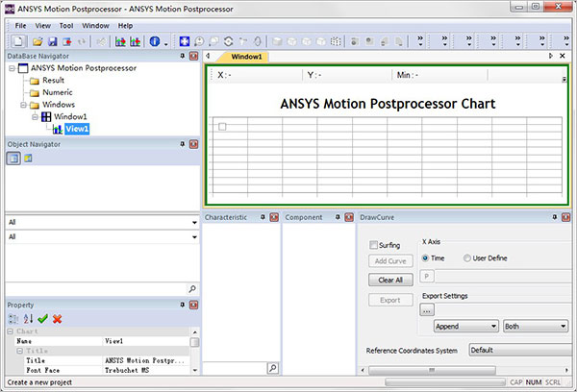Click the Export button
Viewport: 577px width, 392px height.
(x=390, y=300)
